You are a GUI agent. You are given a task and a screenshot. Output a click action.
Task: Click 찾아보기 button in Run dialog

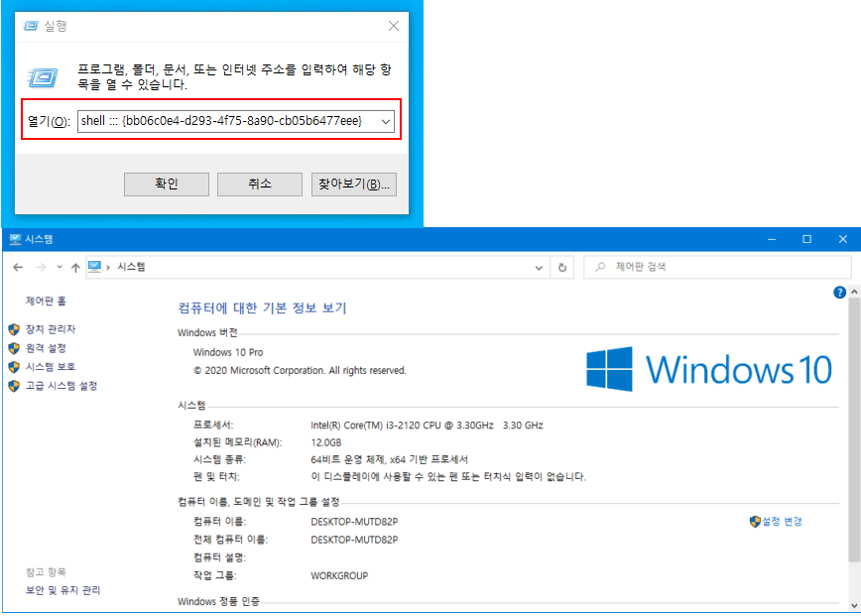tap(353, 184)
